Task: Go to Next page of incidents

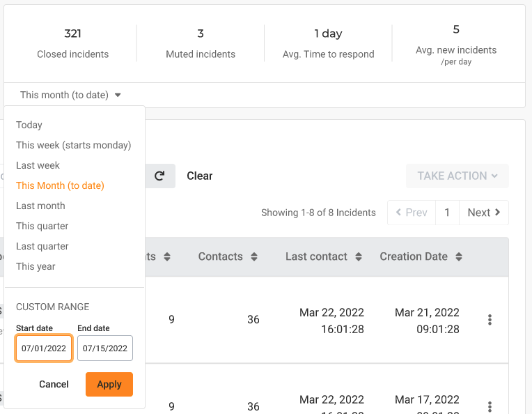Action: point(484,213)
